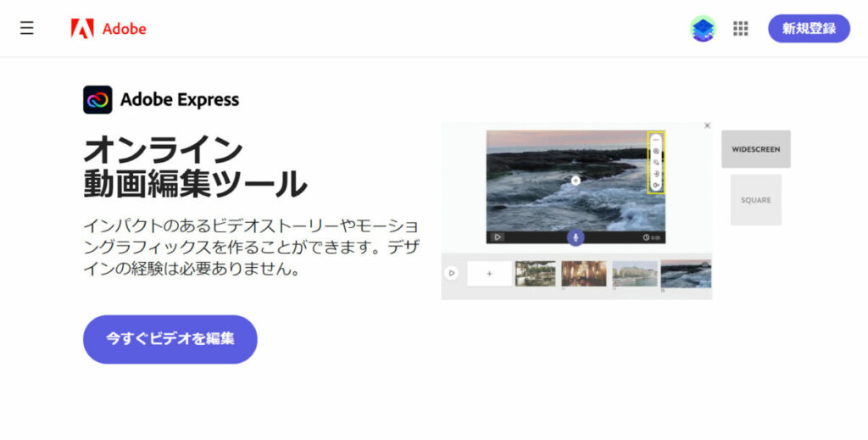The height and width of the screenshot is (440, 868).
Task: Click the 今すぐビデオを編集 button
Action: coord(170,339)
